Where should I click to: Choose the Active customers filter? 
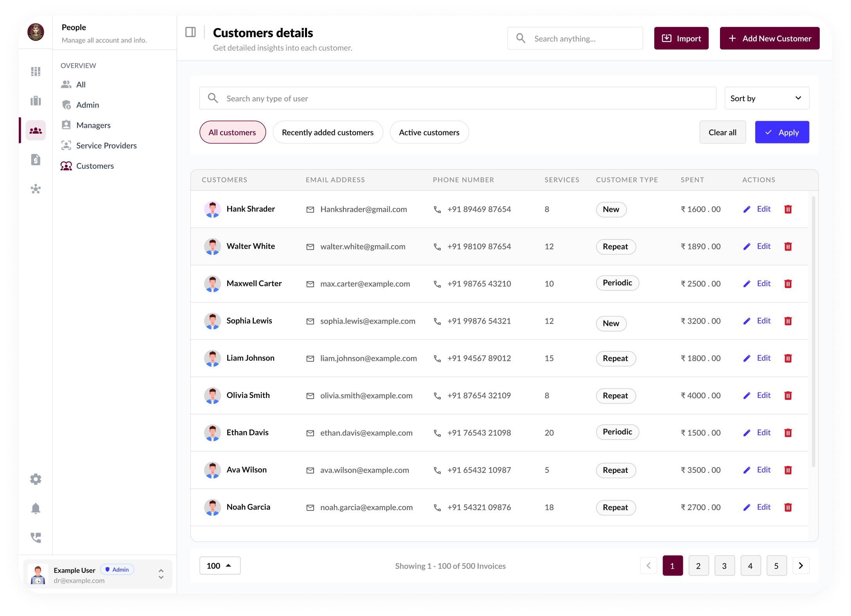(x=429, y=132)
